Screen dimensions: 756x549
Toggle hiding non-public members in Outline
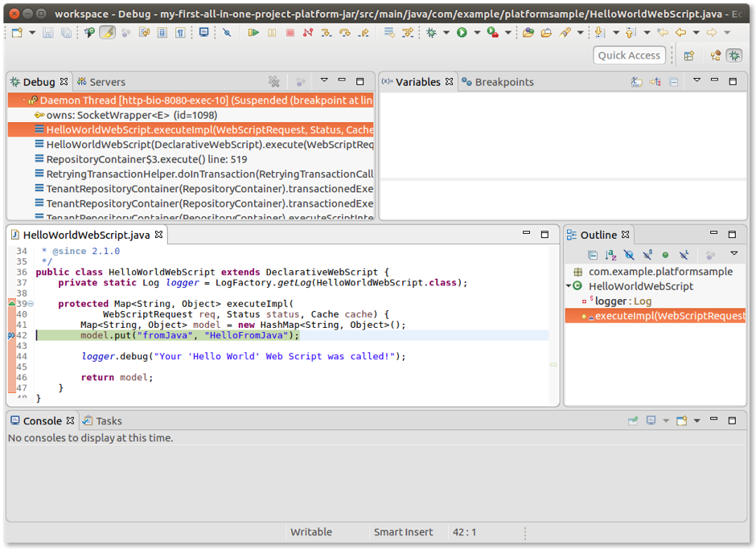click(665, 254)
